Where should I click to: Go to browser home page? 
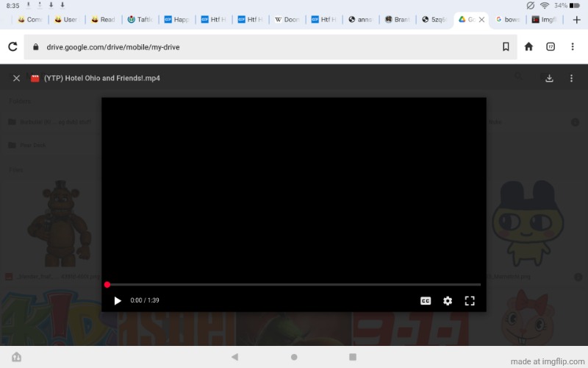point(528,47)
